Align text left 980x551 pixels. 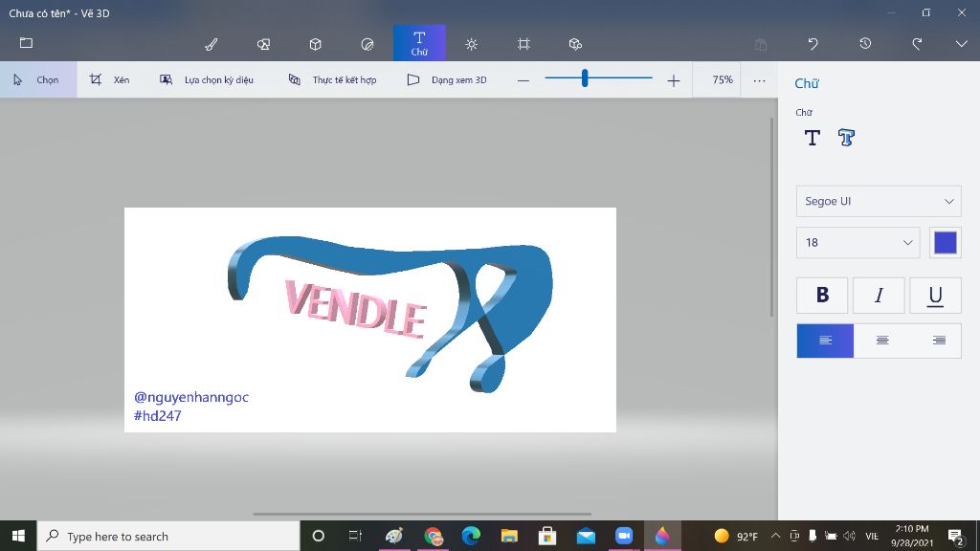(825, 341)
